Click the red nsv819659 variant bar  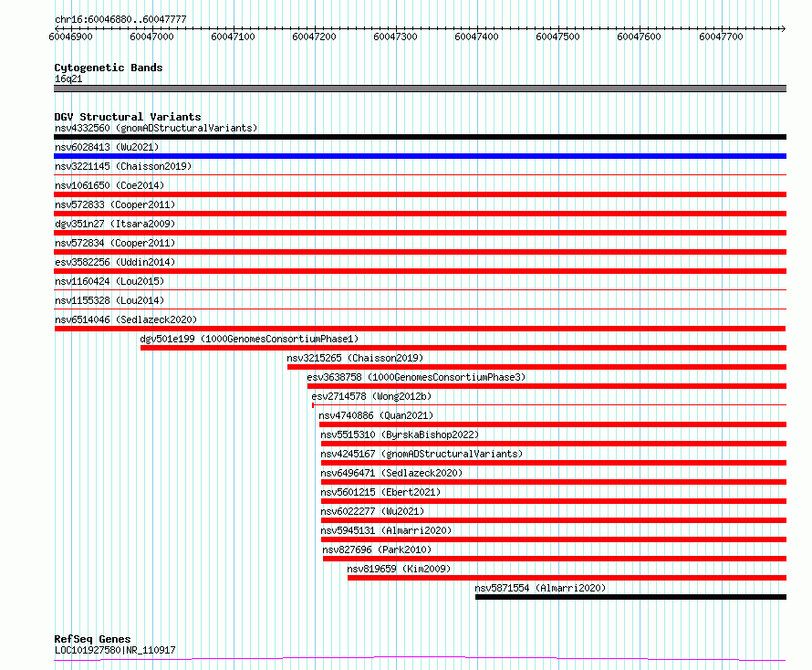[567, 578]
